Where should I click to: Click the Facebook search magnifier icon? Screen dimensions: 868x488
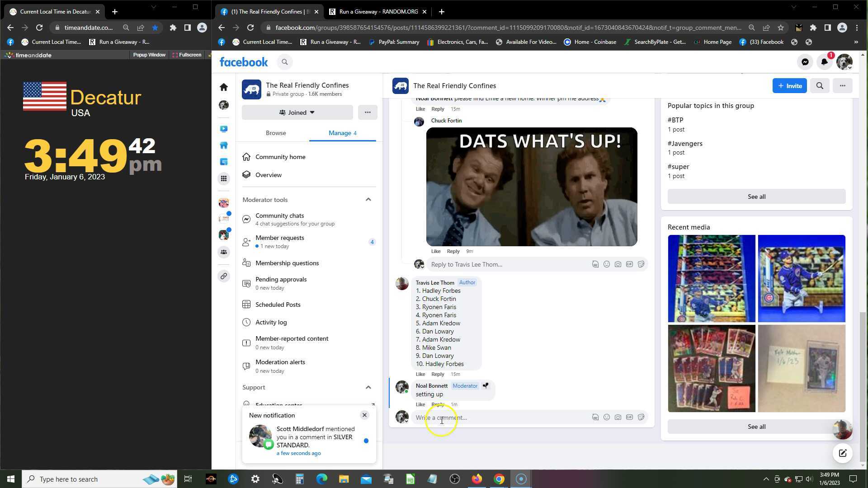(x=285, y=62)
